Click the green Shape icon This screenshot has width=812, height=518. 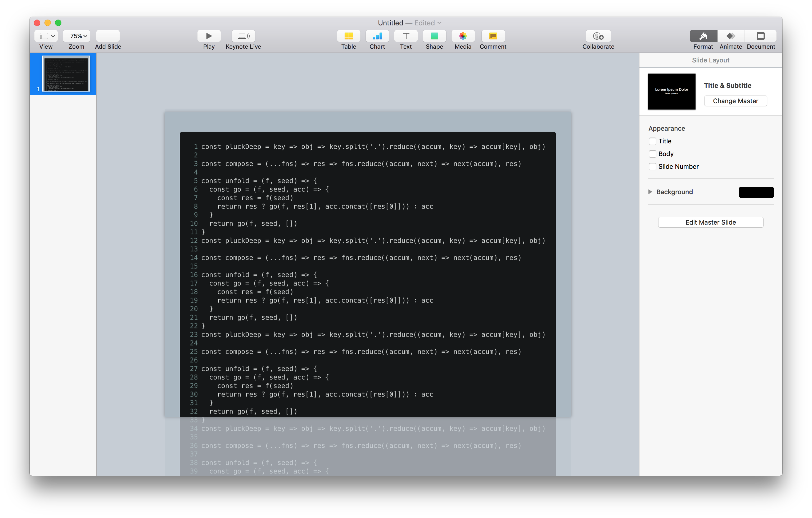[x=434, y=36]
